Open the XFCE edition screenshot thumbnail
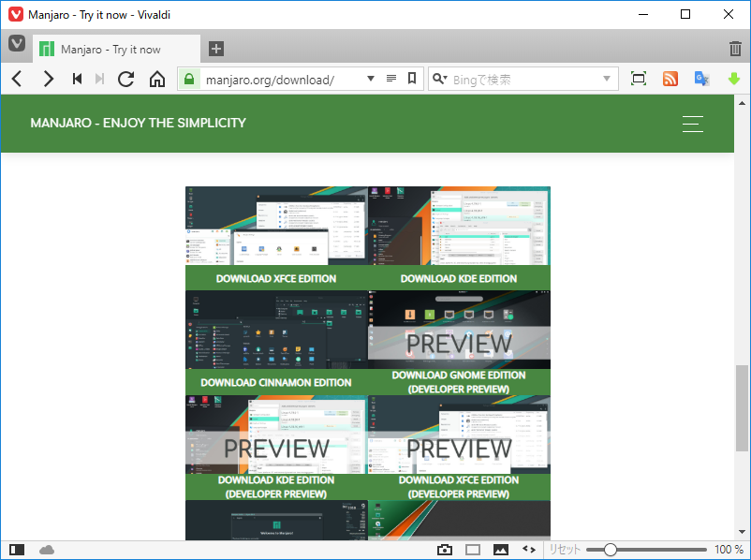Viewport: 751px width, 560px height. point(276,226)
